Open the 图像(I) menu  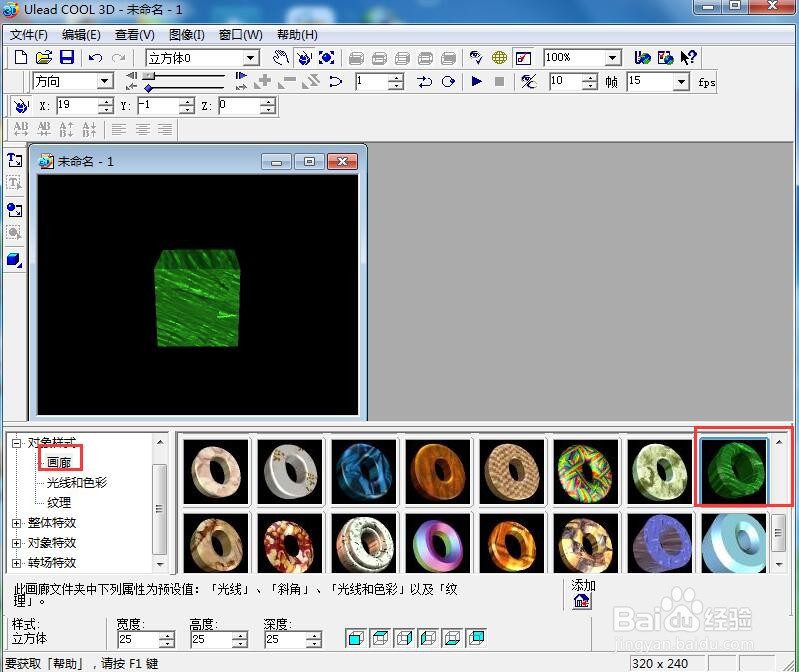(187, 35)
